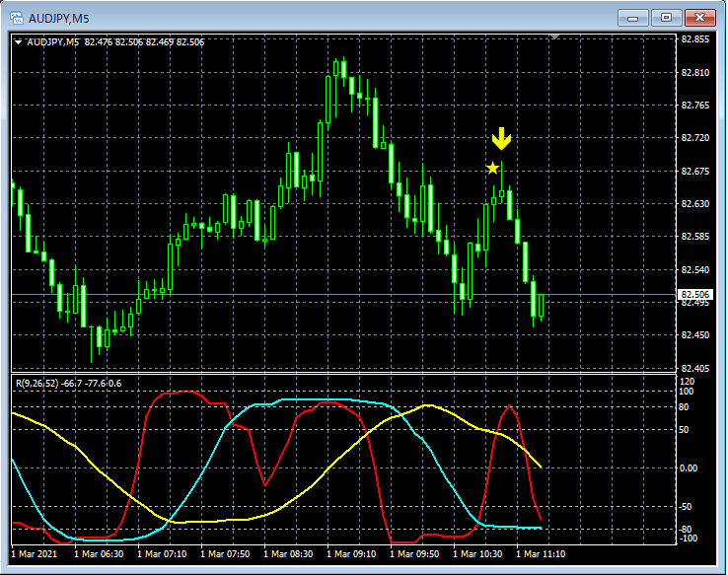
Task: Click the current price label 82.506
Action: [695, 295]
